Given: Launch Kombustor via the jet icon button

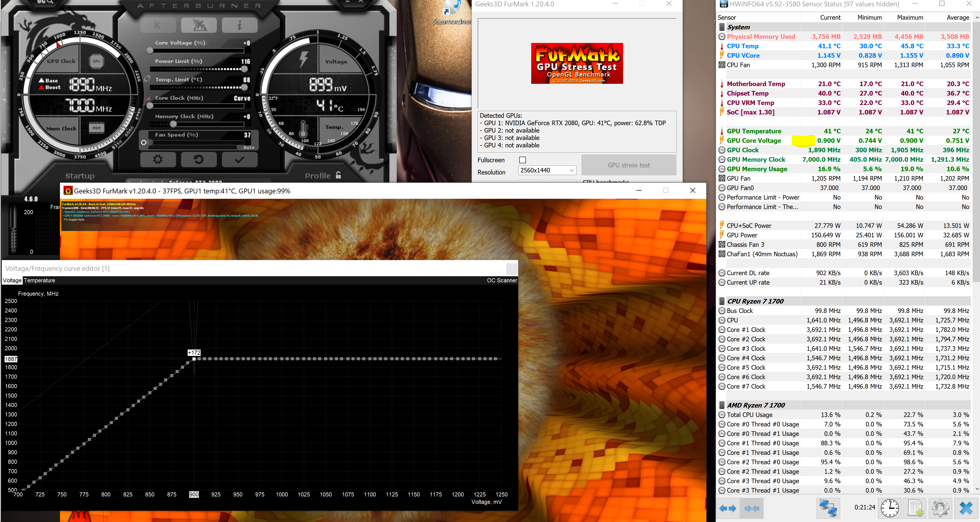Looking at the screenshot, I should coord(199,26).
